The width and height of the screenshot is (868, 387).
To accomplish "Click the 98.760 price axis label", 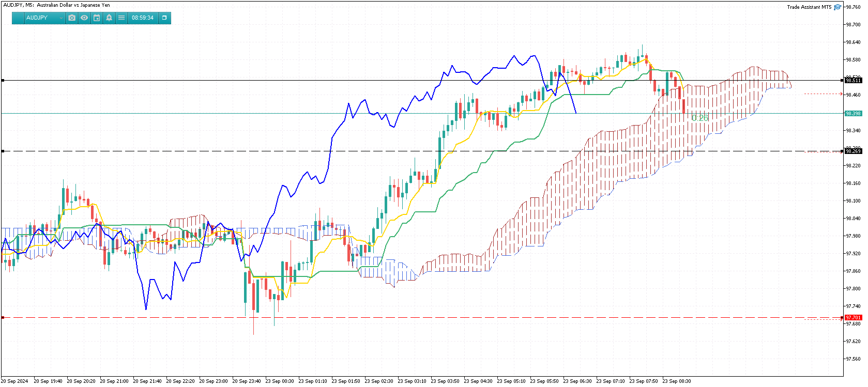I will [x=854, y=7].
